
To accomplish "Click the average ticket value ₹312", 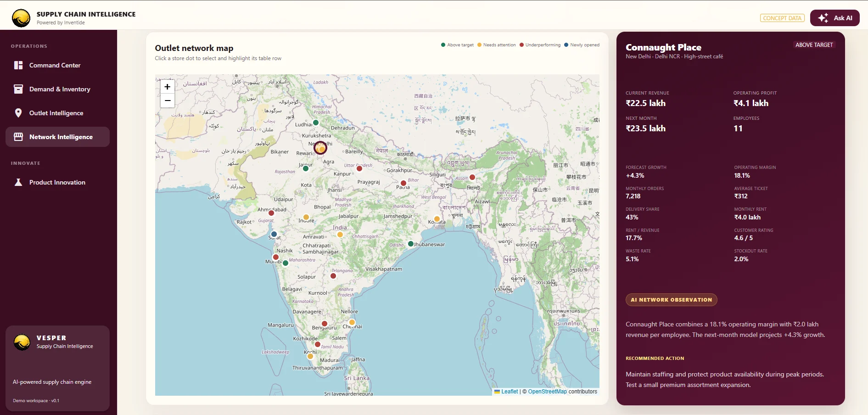I will click(x=741, y=196).
